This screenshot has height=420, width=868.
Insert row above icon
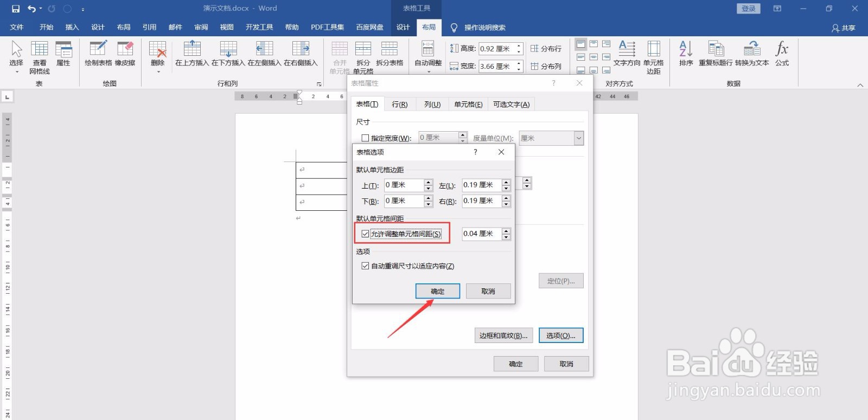point(192,54)
